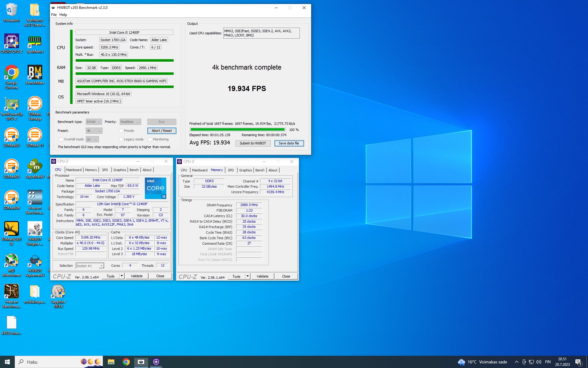This screenshot has width=588, height=368.
Task: Launch Sapphire TRIXX shortcut
Action: tap(58, 296)
